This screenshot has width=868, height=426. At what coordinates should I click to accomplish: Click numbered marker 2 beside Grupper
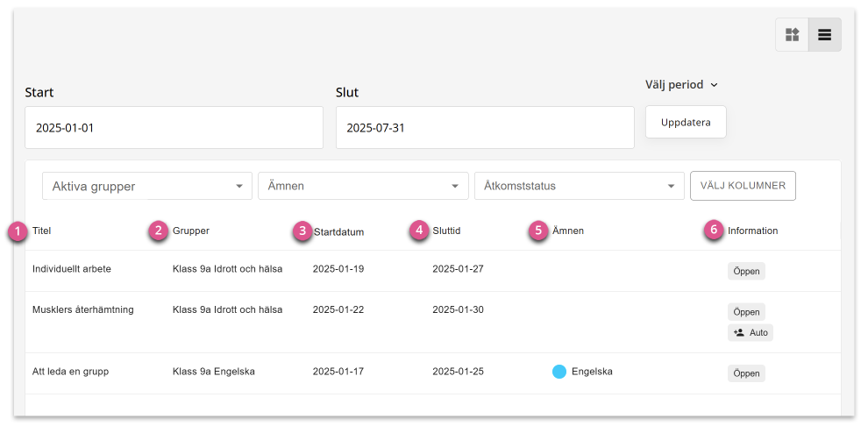(159, 231)
